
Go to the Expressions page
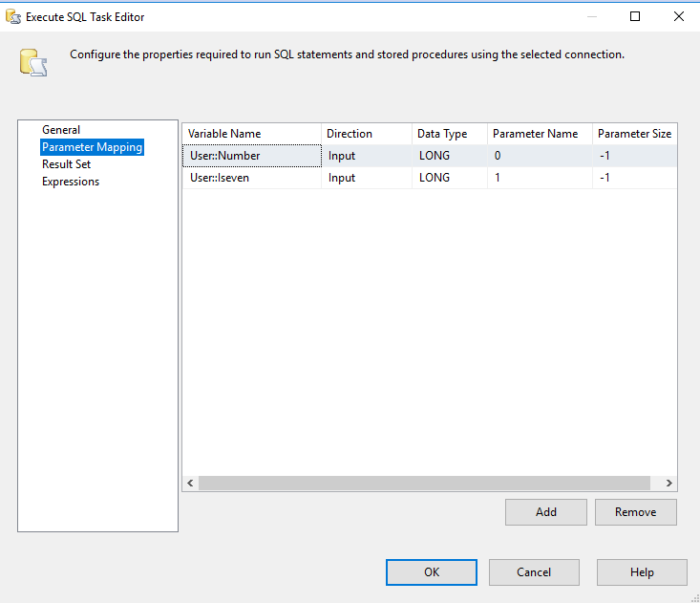[70, 182]
